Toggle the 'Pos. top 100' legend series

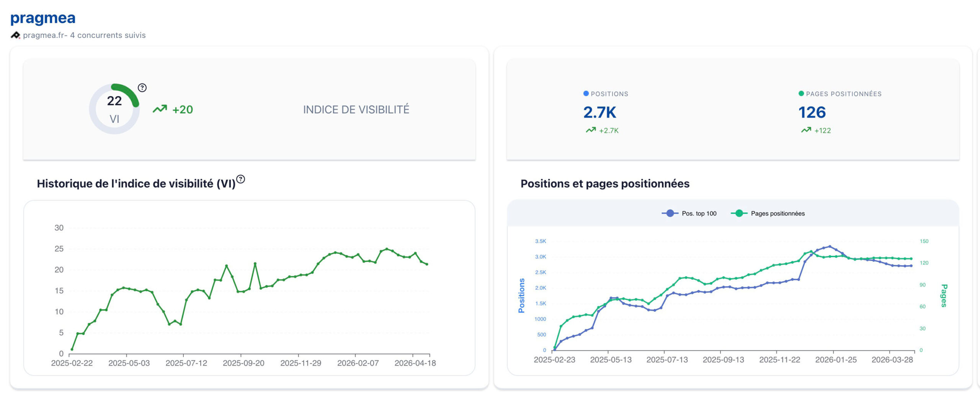[x=689, y=213]
